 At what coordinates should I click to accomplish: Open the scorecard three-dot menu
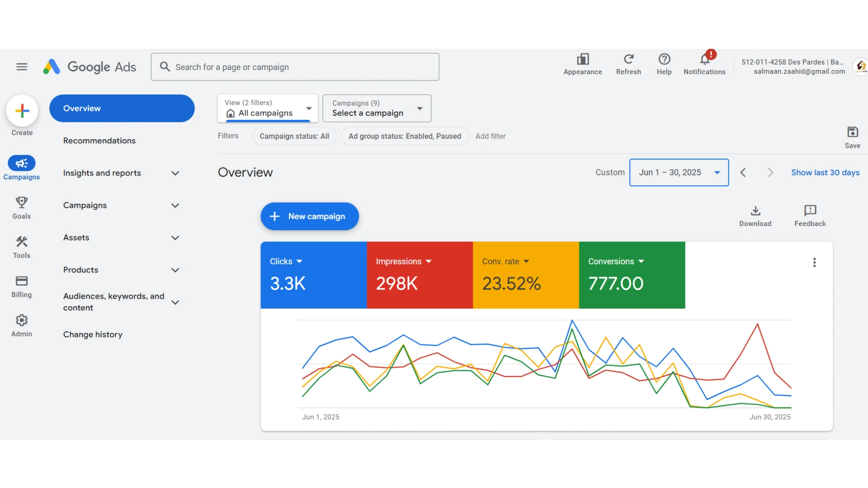click(814, 263)
